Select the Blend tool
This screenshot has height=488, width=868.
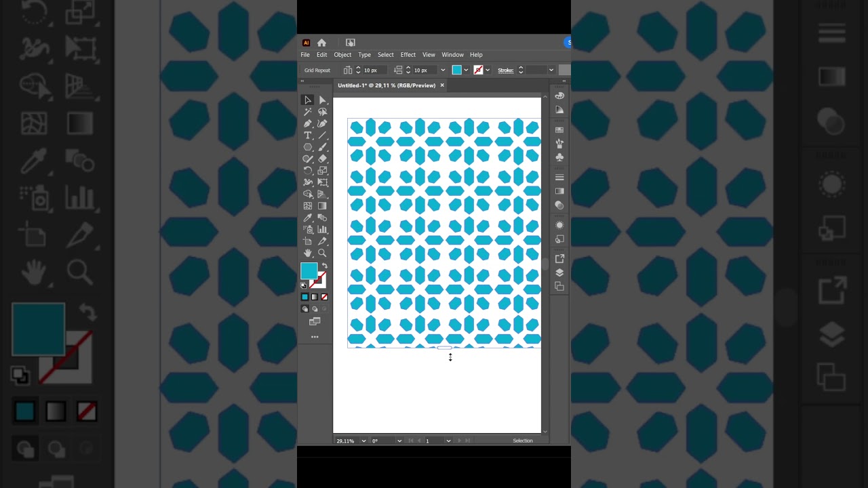[x=323, y=218]
